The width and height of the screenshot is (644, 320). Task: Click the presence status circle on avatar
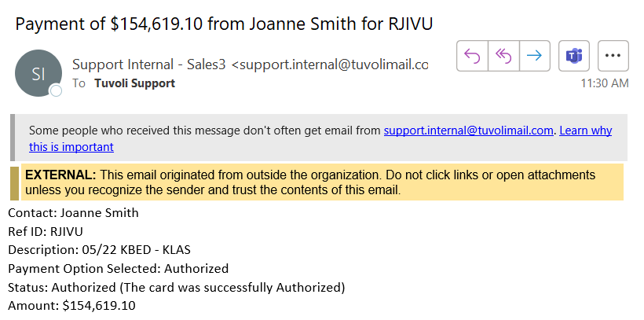[x=56, y=91]
